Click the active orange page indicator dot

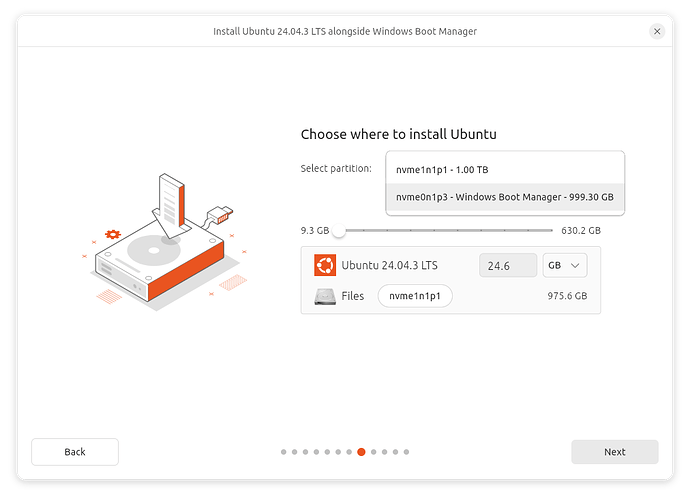(x=361, y=452)
